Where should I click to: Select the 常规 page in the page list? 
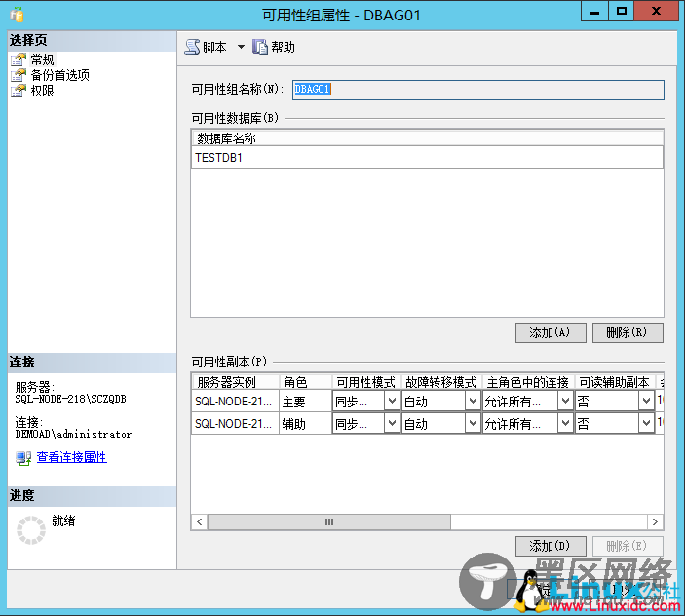click(42, 59)
